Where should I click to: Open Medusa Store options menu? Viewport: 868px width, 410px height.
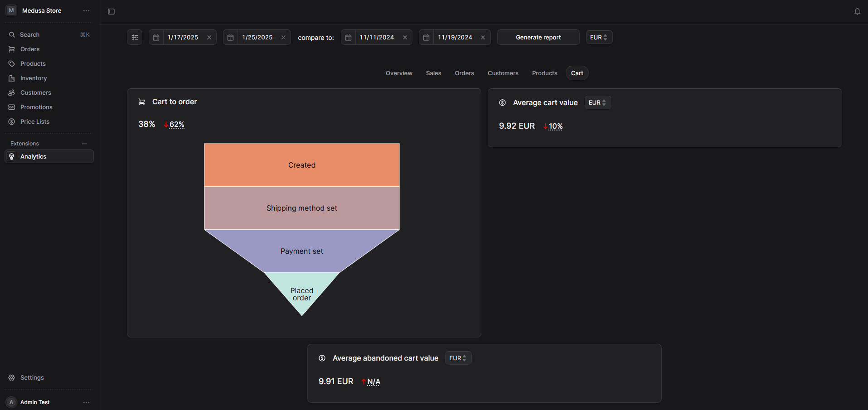coord(86,11)
